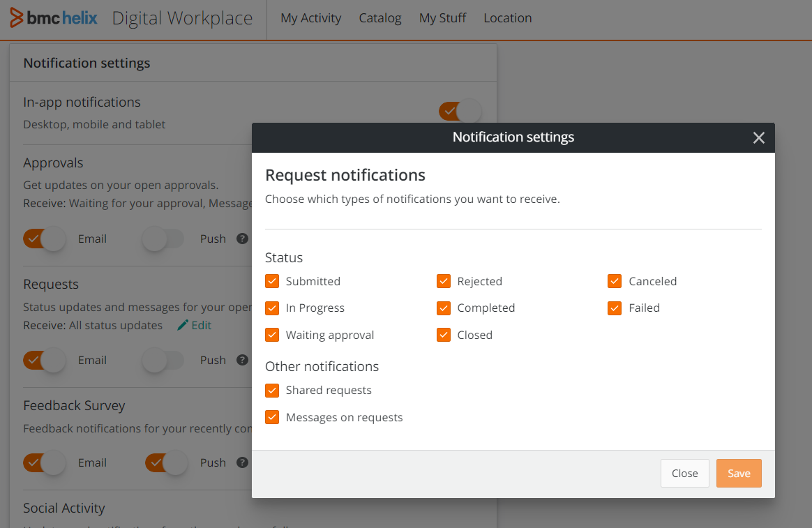Open the Catalog tab
812x528 pixels.
(x=380, y=18)
